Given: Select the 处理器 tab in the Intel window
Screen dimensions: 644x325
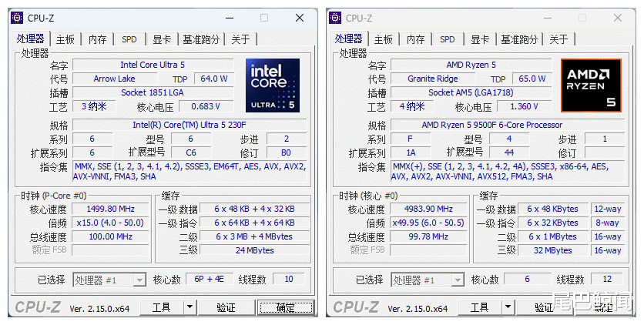Looking at the screenshot, I should (30, 39).
